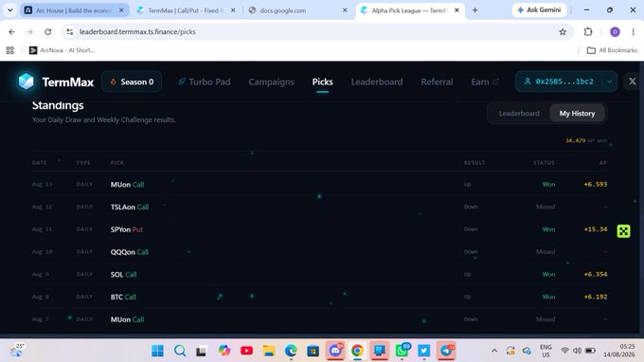
Task: Select the TSLAon Call pick row
Action: click(319, 207)
